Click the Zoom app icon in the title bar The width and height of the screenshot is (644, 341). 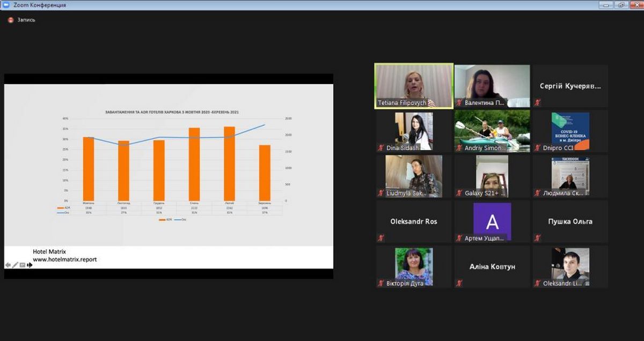[5, 5]
